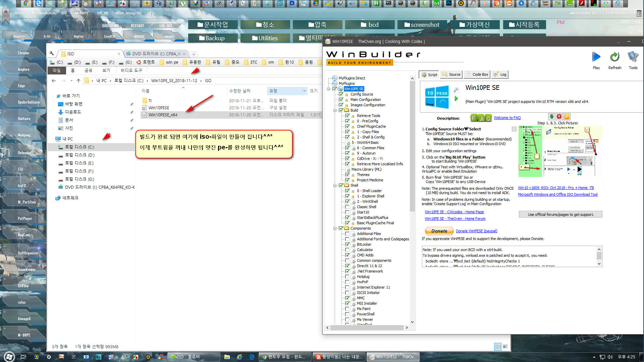Open Win10PE SE CWcodes Home Page link
644x362 pixels.
[454, 212]
